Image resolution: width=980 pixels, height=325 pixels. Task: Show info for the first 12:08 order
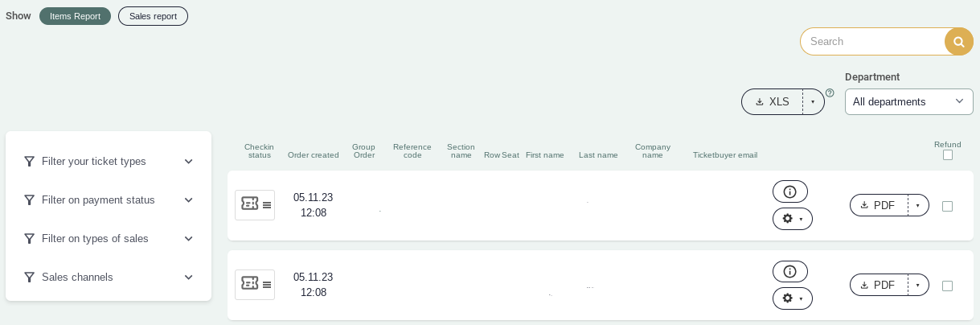click(x=790, y=191)
